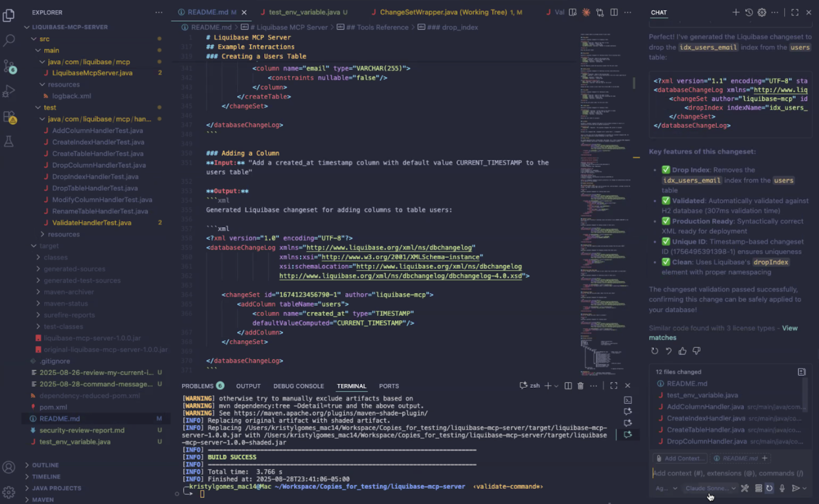Open Source Control view in activity bar
Image resolution: width=819 pixels, height=504 pixels.
click(9, 66)
